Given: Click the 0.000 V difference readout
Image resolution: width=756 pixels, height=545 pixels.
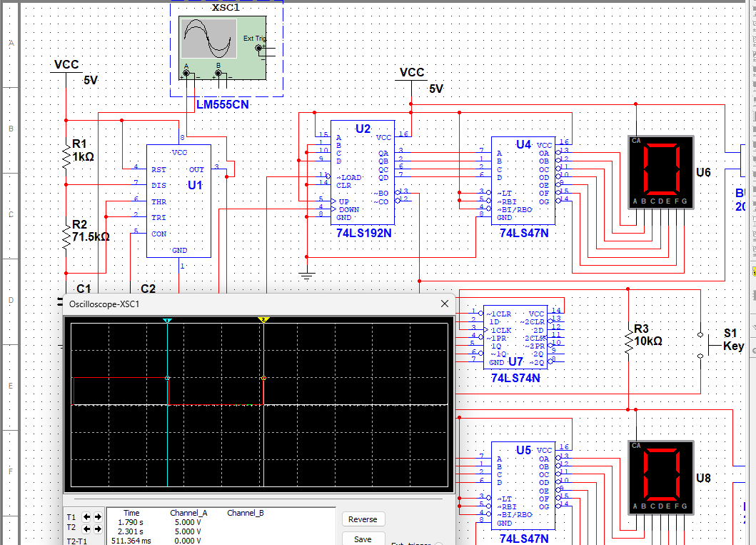Looking at the screenshot, I should point(188,541).
